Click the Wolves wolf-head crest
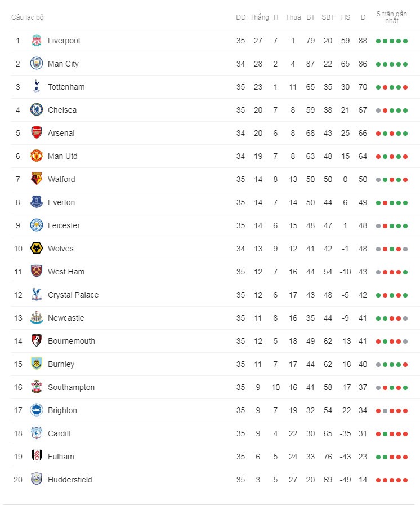This screenshot has height=505, width=420. (x=37, y=249)
